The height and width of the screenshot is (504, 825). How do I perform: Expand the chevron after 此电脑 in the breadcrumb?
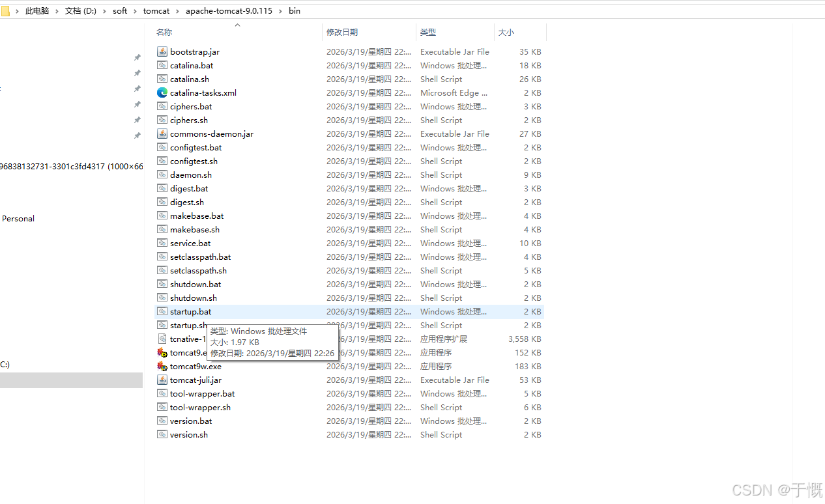point(57,11)
